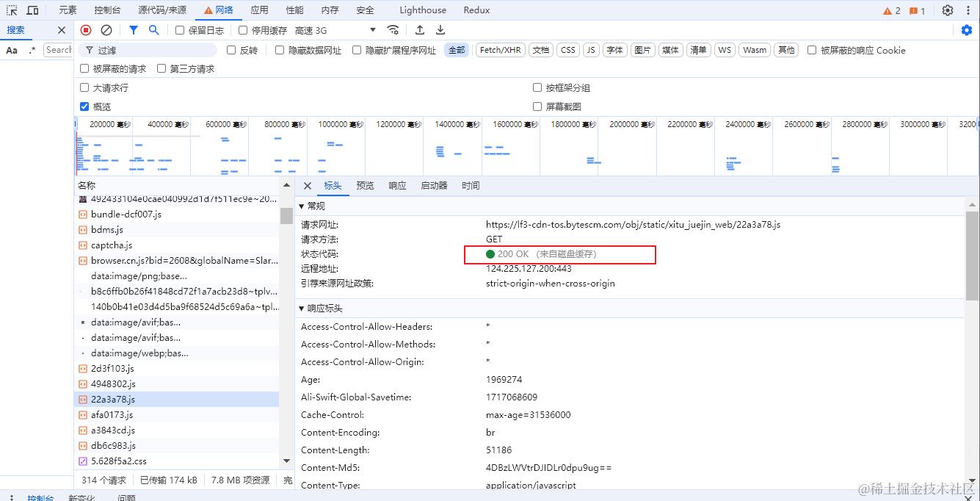
Task: Show the 2 warnings indicator
Action: click(892, 10)
